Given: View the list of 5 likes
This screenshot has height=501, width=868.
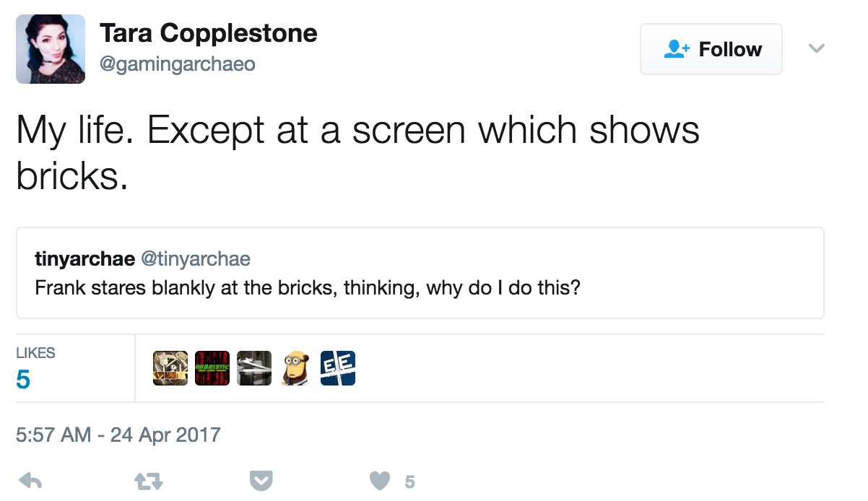Looking at the screenshot, I should pos(35,368).
